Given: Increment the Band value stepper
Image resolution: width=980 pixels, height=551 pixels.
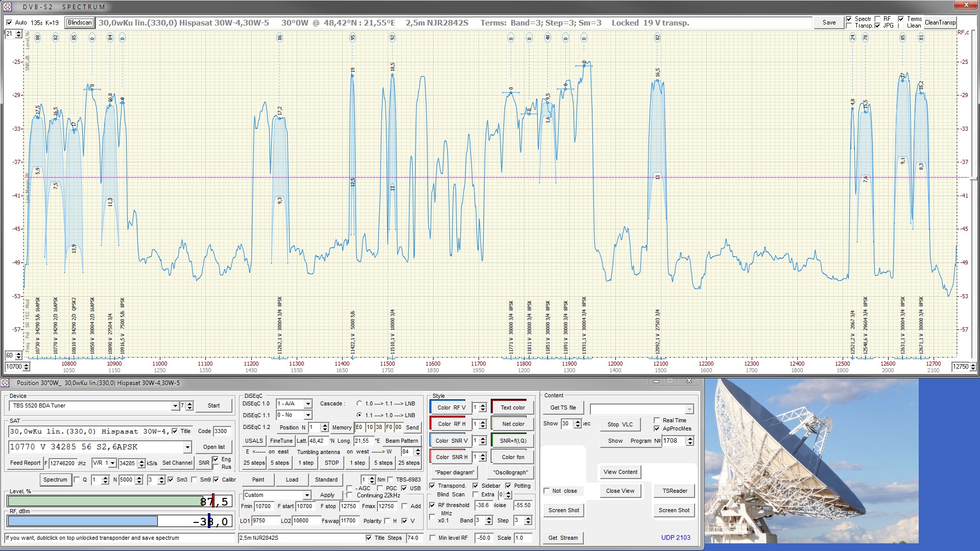Looking at the screenshot, I should (x=489, y=518).
